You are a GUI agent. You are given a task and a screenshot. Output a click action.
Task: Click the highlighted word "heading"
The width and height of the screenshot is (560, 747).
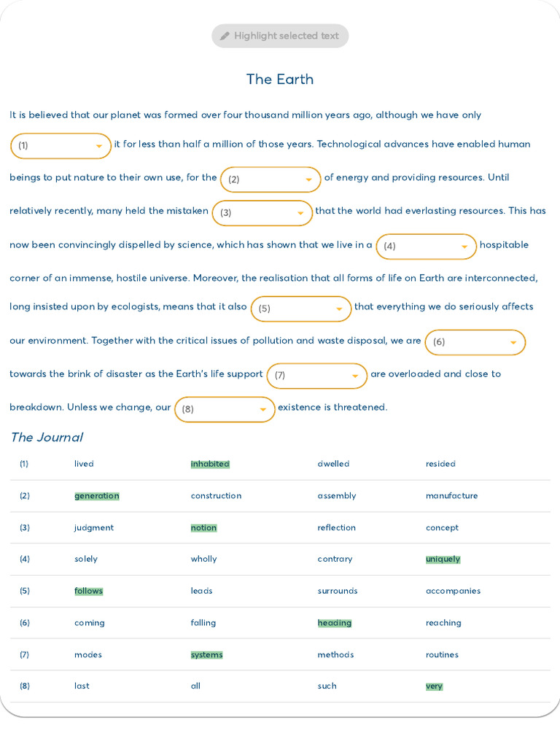coord(335,623)
